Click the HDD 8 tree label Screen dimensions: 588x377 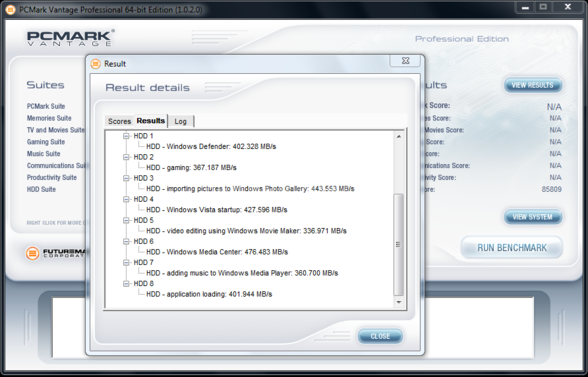click(x=143, y=284)
